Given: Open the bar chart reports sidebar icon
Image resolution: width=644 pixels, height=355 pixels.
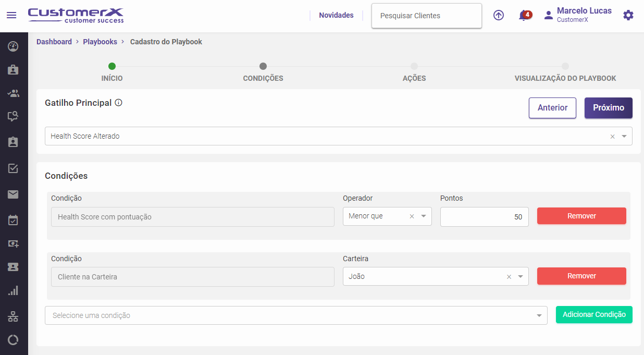Looking at the screenshot, I should (x=14, y=291).
